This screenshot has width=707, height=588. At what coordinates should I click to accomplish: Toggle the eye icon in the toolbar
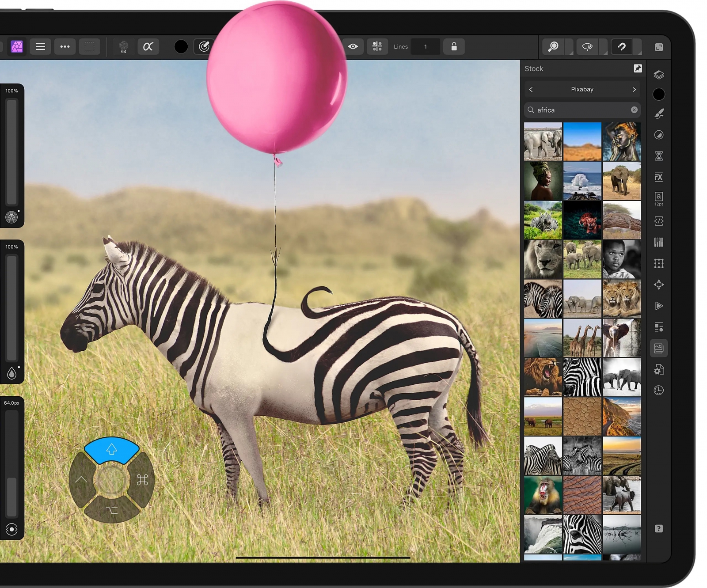click(353, 46)
